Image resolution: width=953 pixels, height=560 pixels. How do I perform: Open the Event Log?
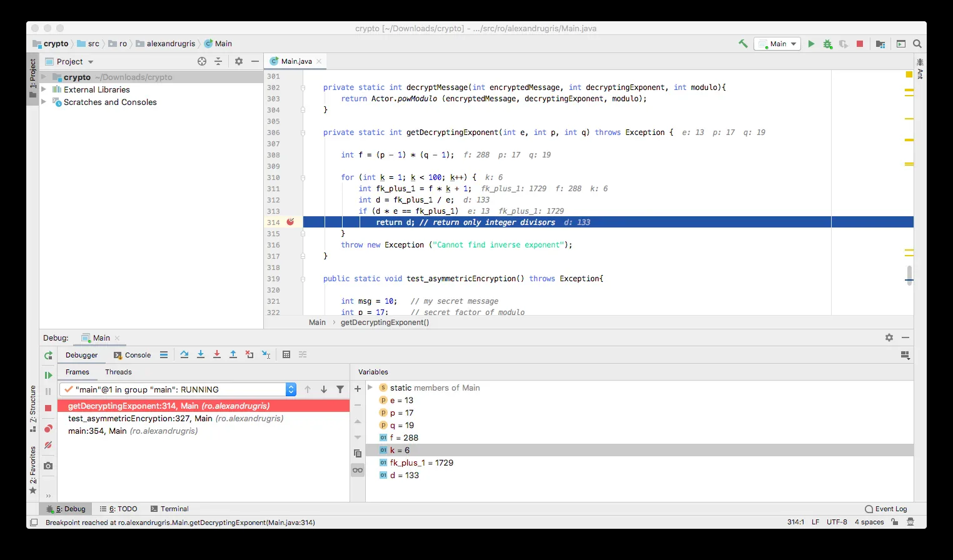(885, 509)
